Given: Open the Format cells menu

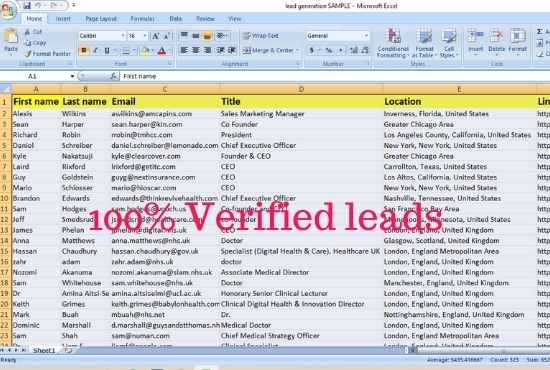Looking at the screenshot, I should pos(518,41).
